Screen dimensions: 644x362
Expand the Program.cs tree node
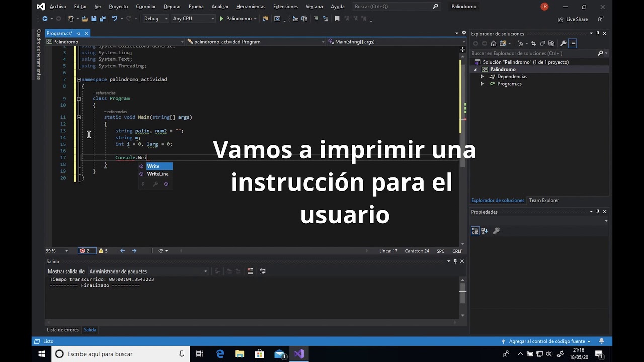pyautogui.click(x=482, y=84)
